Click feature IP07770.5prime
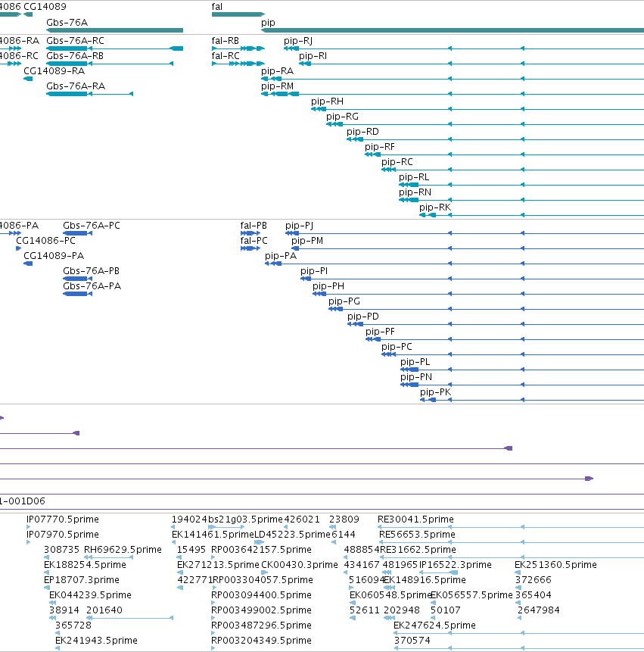644x652 pixels. coord(62,519)
